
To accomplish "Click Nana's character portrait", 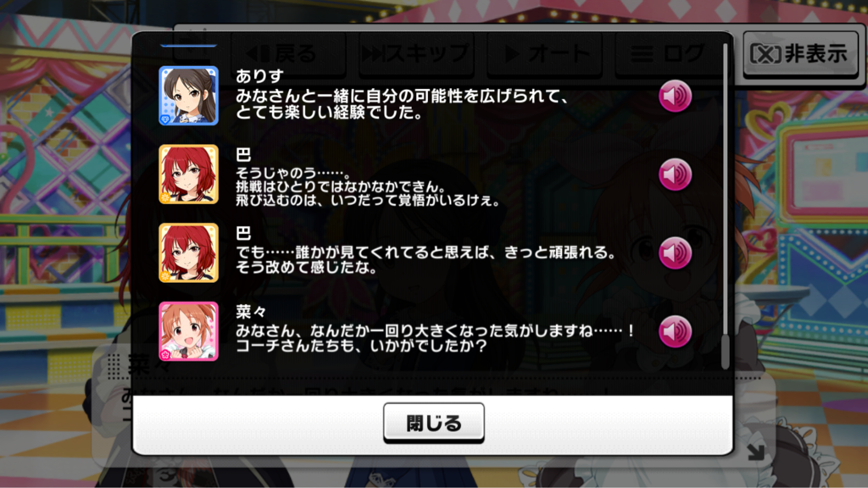I will [x=189, y=331].
